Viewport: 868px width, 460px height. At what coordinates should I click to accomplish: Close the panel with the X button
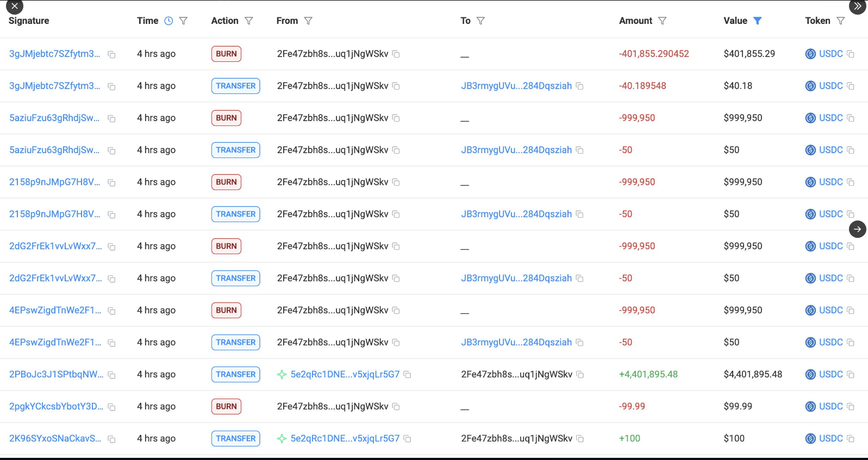14,7
